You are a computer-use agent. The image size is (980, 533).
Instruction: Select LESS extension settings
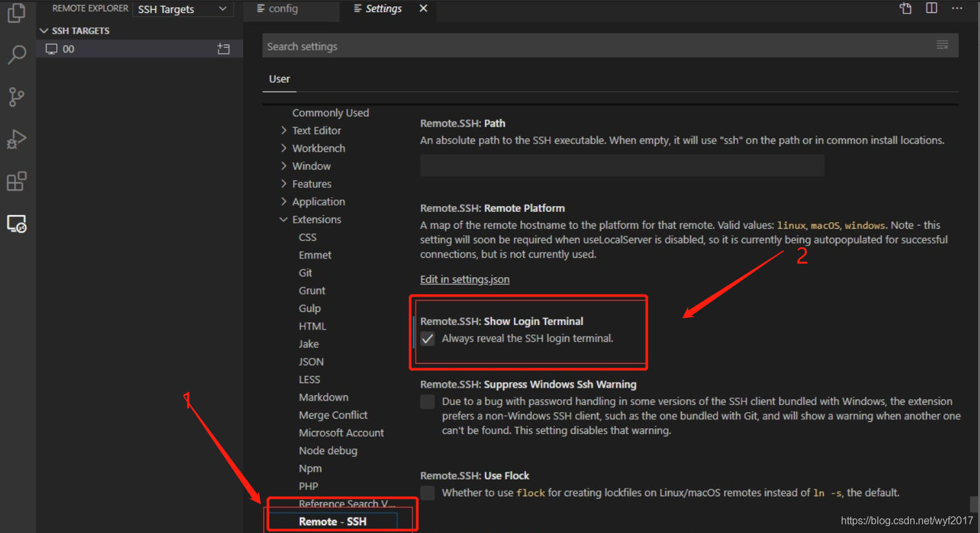point(309,379)
